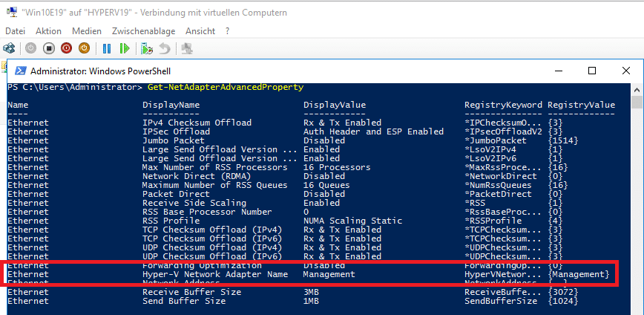
Task: Open the Aktion menu
Action: (48, 31)
